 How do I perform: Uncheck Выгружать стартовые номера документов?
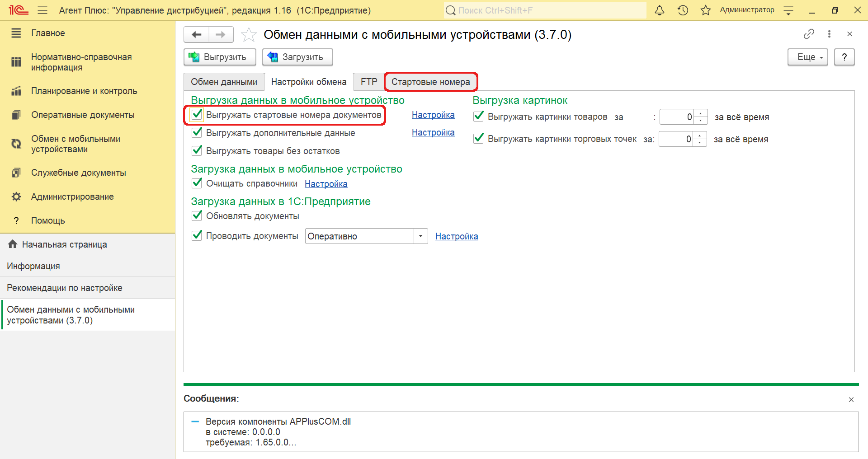[x=197, y=115]
